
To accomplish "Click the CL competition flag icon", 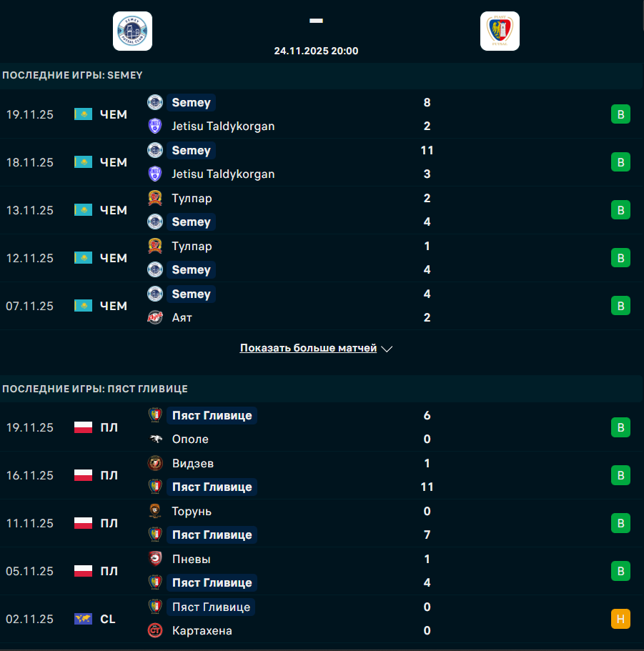I will click(x=84, y=619).
